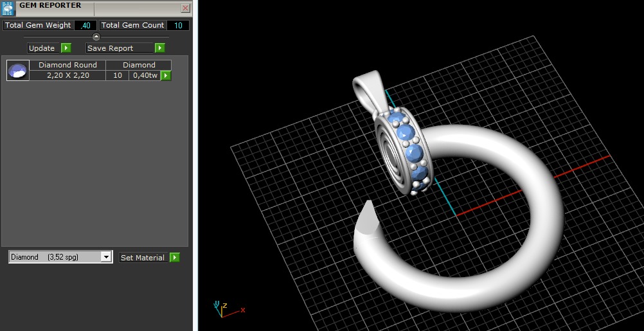Click the Total Gem Weight value field
This screenshot has height=331, width=644.
click(x=85, y=26)
